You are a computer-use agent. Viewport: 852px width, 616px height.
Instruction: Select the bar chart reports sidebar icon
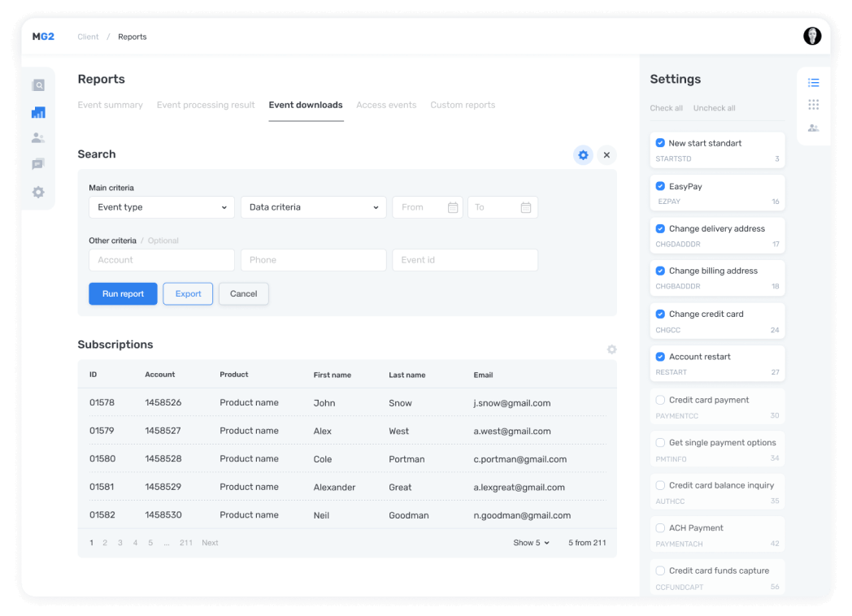point(38,112)
